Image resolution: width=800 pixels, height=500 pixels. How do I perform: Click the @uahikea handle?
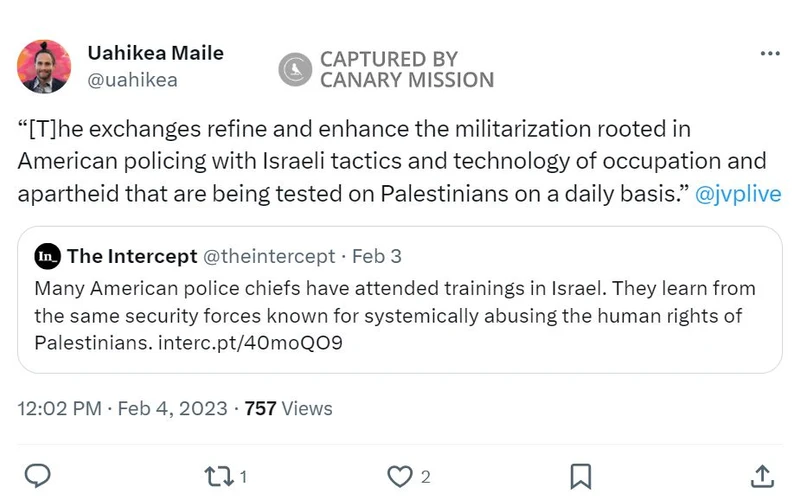point(132,80)
